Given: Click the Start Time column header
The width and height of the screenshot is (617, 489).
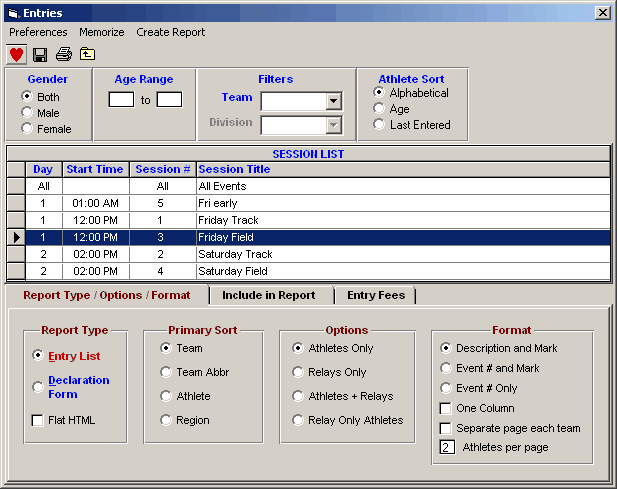Looking at the screenshot, I should point(96,169).
